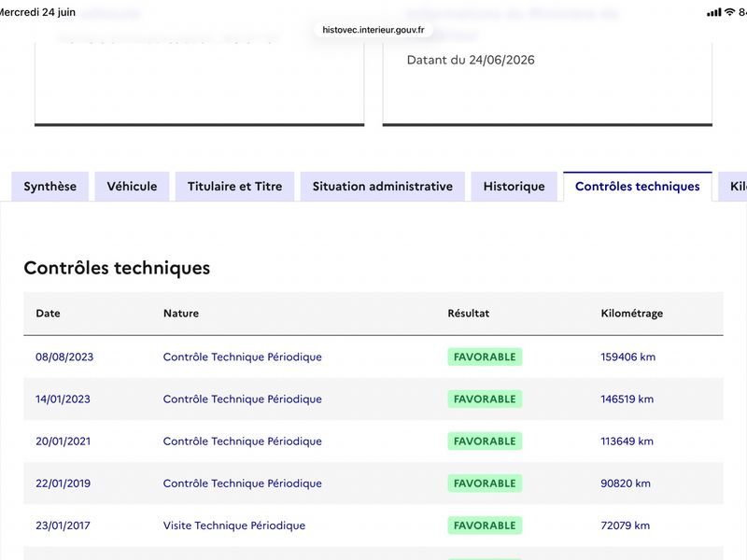Image resolution: width=747 pixels, height=560 pixels.
Task: Select the Titulaire et Titre tab
Action: click(x=235, y=186)
